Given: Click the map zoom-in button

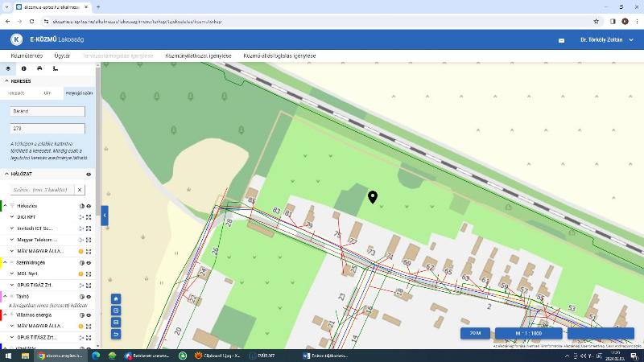Looking at the screenshot, I should 116,311.
